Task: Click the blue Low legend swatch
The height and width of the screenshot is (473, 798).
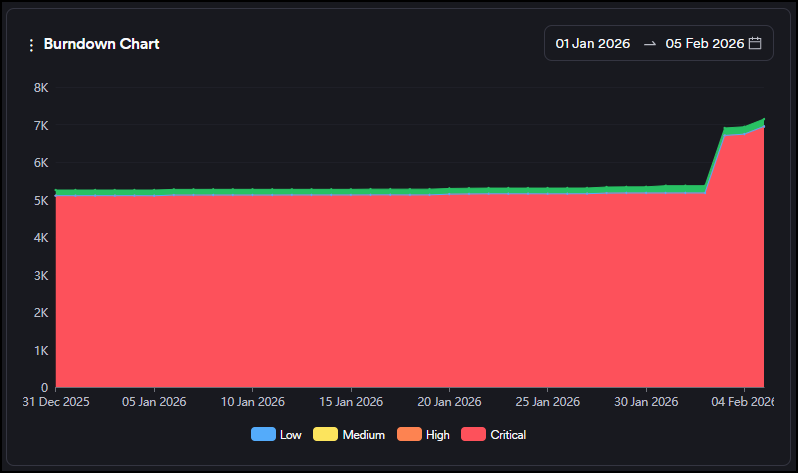Action: point(263,435)
